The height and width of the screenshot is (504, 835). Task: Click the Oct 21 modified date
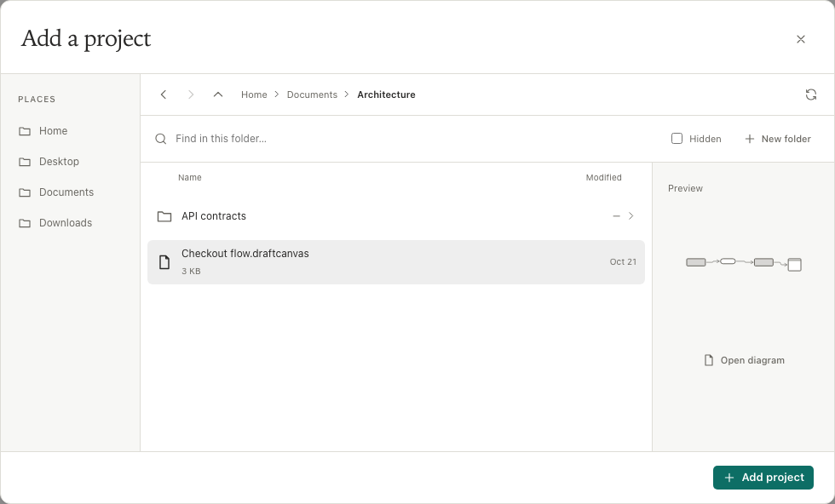click(623, 262)
